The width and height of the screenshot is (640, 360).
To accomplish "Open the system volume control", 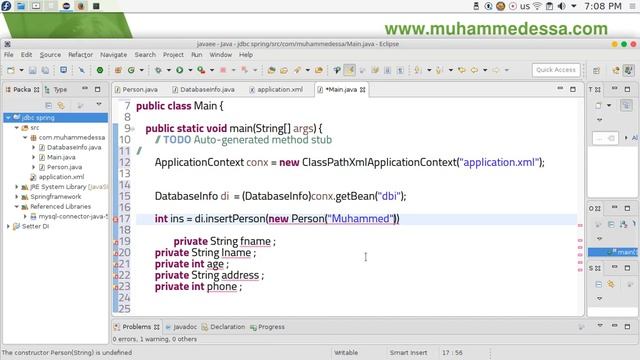I will [562, 6].
